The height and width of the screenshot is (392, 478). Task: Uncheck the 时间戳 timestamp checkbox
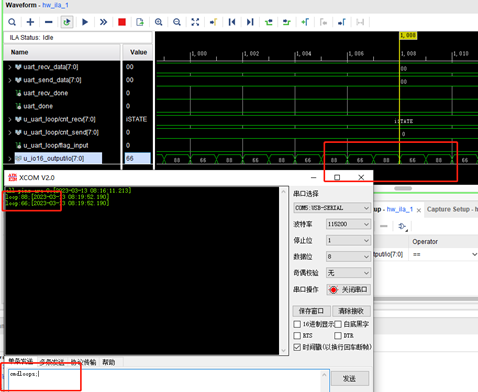click(x=297, y=347)
